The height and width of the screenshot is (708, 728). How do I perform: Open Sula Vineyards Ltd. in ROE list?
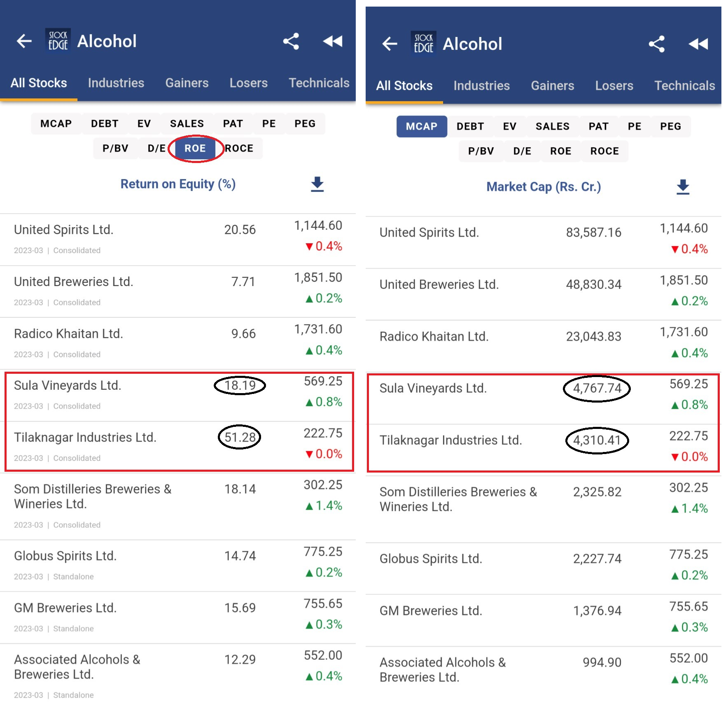tap(68, 386)
